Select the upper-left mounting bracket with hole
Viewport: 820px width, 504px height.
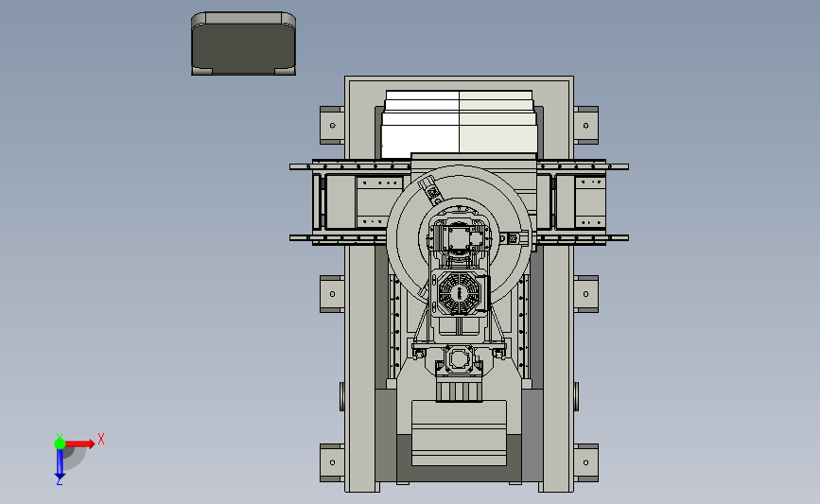click(x=332, y=126)
